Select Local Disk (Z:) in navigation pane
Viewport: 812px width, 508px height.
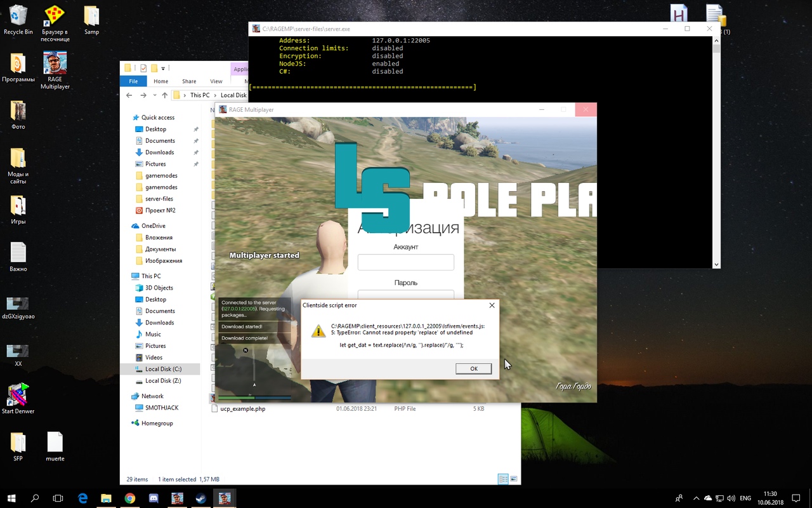click(x=163, y=381)
